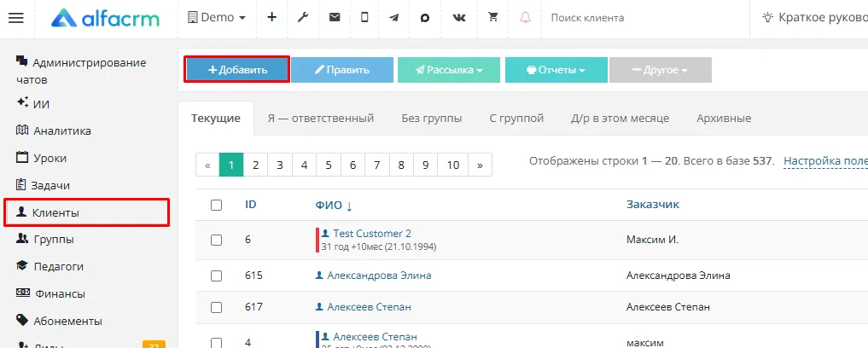Check the row 615 Александрова Элина checkbox
The height and width of the screenshot is (348, 868).
pos(217,275)
